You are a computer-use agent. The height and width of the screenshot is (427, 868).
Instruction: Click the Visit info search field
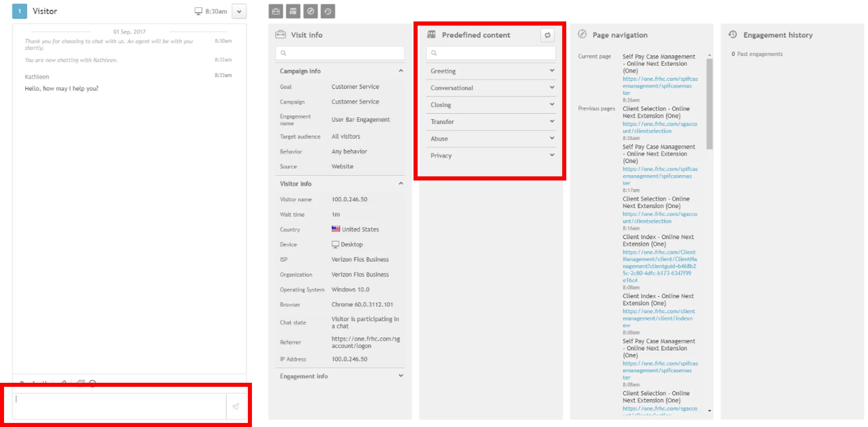(x=340, y=53)
